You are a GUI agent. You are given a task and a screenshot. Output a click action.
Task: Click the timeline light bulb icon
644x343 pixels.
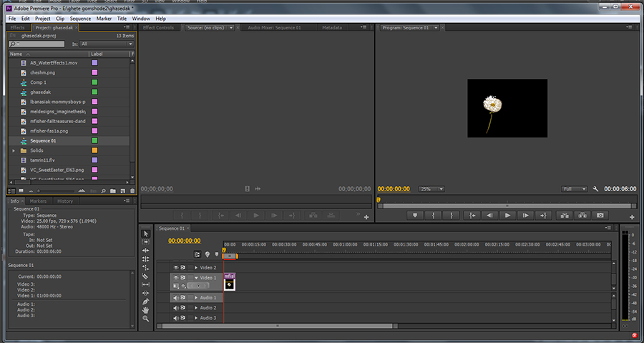(208, 255)
